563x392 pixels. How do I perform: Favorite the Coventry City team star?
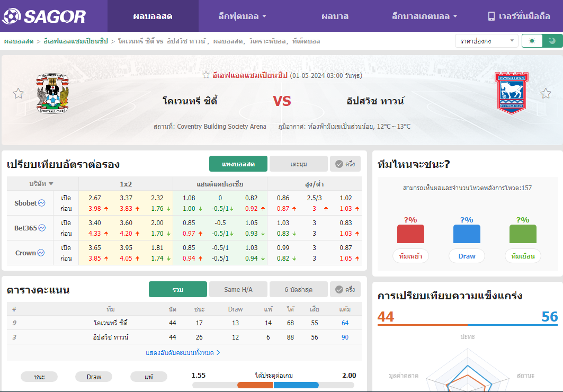click(19, 93)
